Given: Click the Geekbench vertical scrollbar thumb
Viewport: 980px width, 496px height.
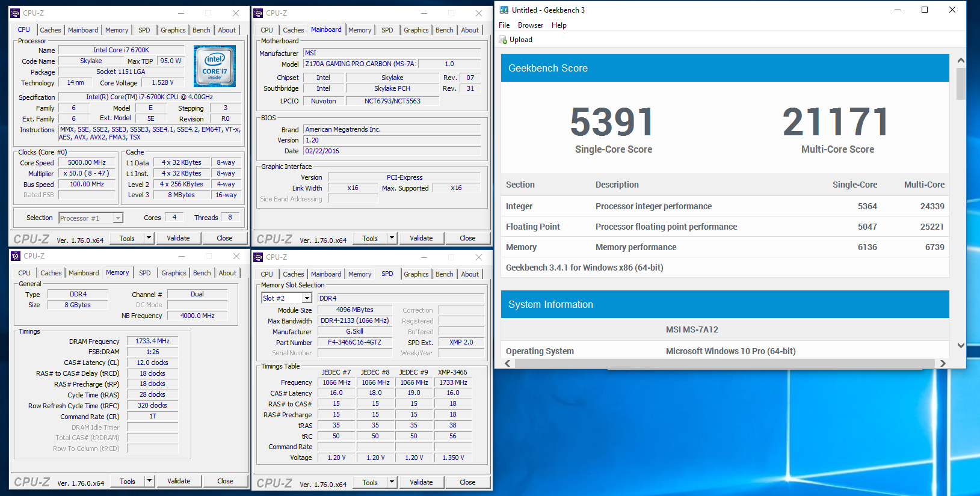Looking at the screenshot, I should pyautogui.click(x=961, y=83).
